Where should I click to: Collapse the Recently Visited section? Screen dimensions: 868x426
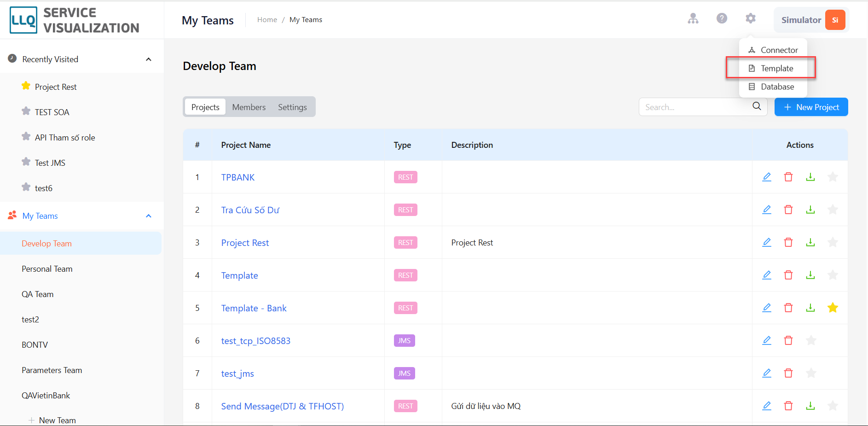149,59
